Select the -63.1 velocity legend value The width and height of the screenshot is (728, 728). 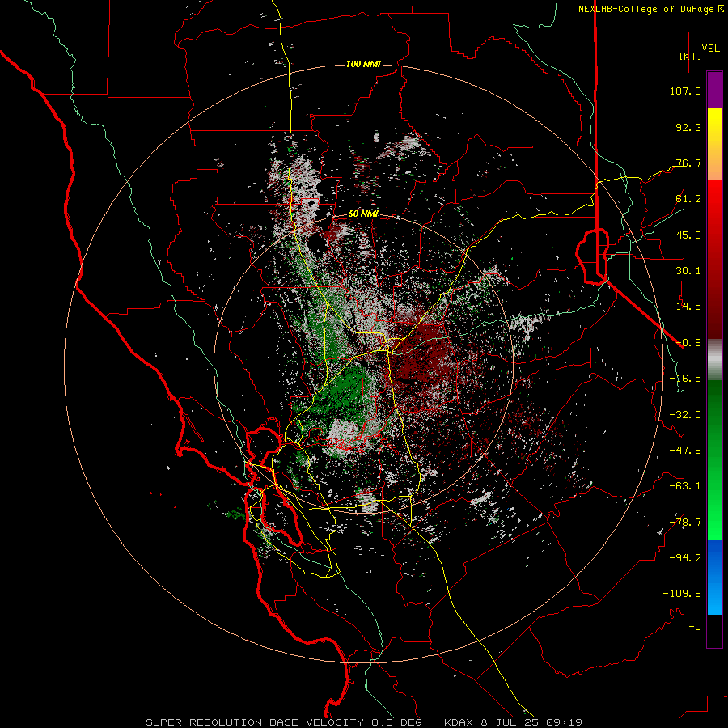tap(685, 486)
